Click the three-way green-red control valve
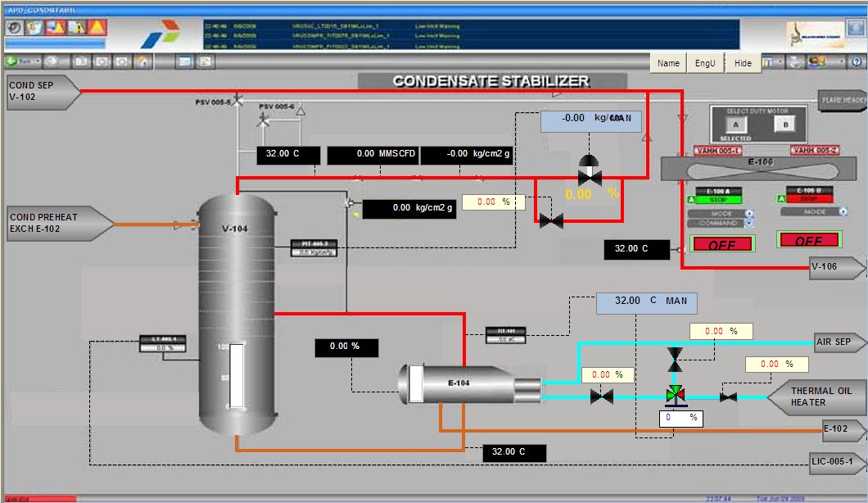The height and width of the screenshot is (503, 868). click(x=676, y=396)
